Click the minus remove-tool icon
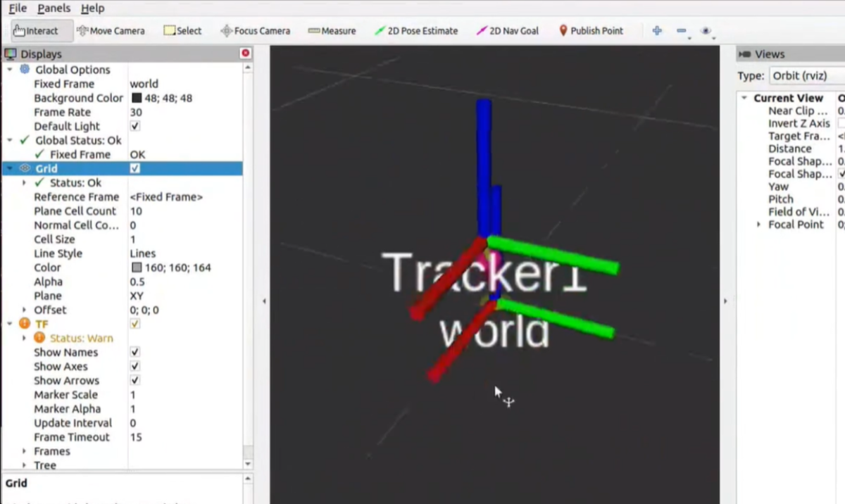This screenshot has width=845, height=504. pyautogui.click(x=682, y=31)
